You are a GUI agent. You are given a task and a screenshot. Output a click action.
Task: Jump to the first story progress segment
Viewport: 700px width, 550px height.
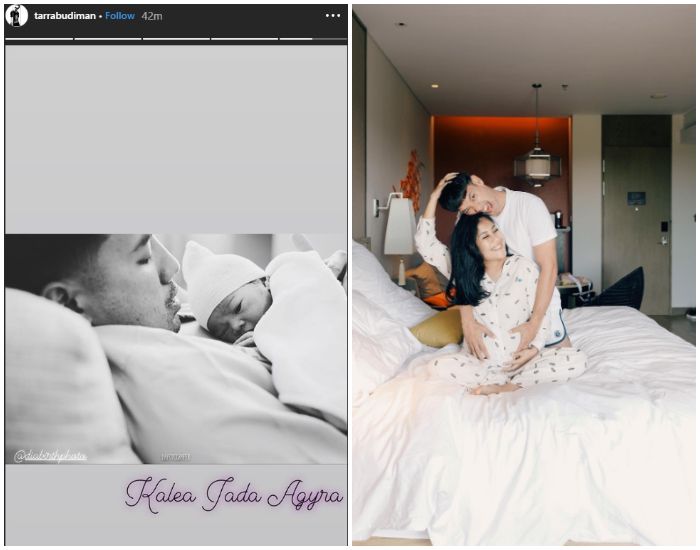tap(39, 39)
